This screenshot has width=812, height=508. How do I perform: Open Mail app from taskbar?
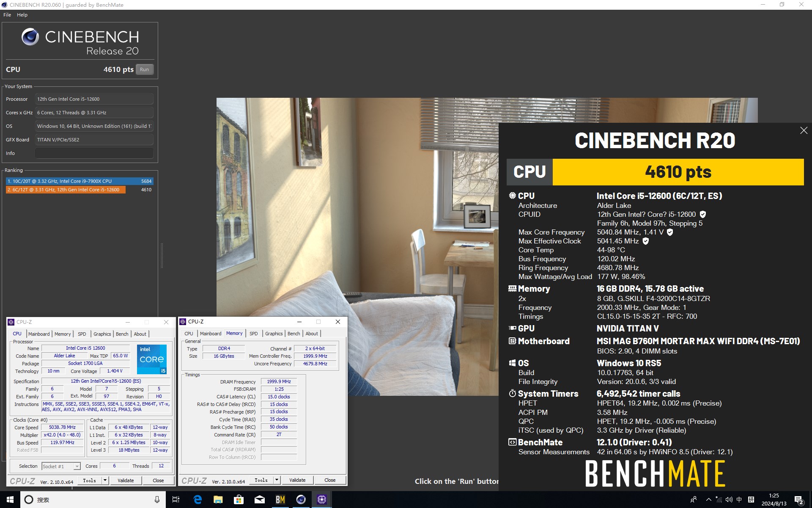(x=260, y=500)
